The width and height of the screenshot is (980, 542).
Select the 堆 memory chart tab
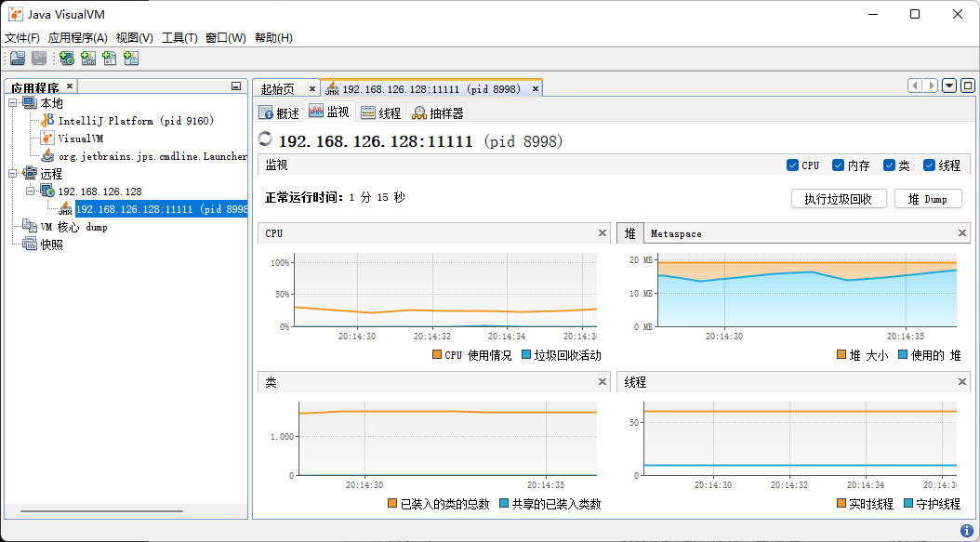click(x=630, y=233)
